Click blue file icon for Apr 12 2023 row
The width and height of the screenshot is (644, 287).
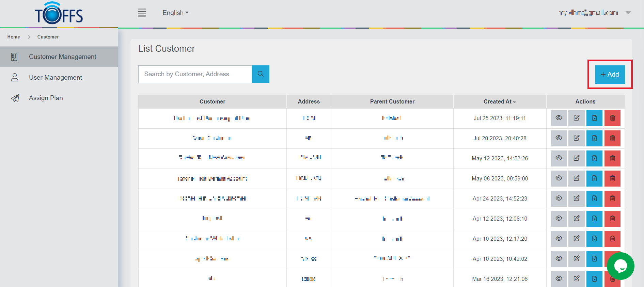(594, 219)
